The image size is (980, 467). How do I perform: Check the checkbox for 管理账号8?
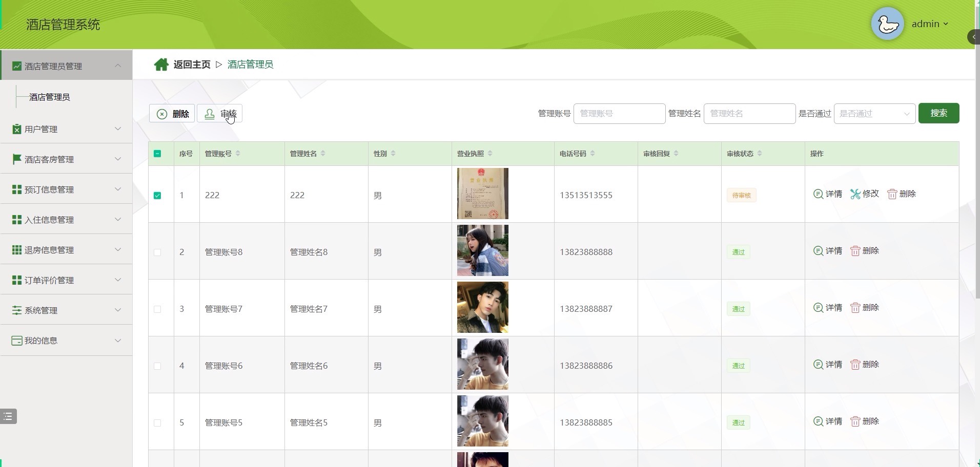[157, 252]
